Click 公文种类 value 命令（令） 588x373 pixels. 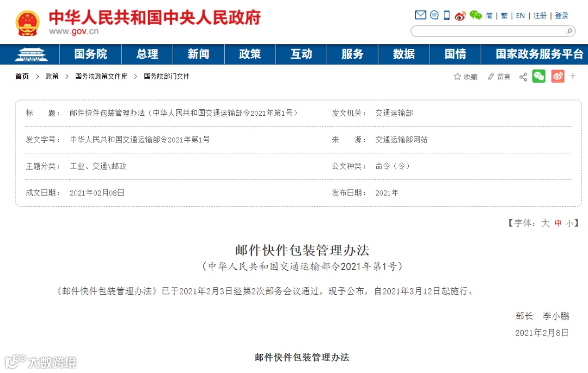393,166
